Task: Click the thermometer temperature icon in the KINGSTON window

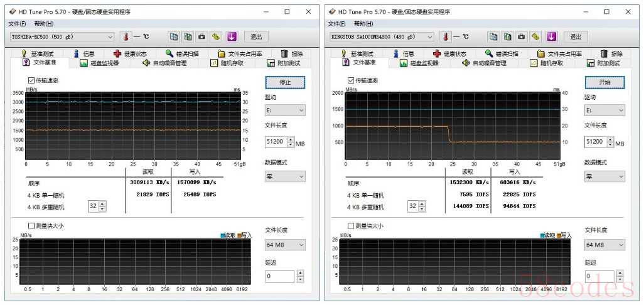Action: tap(445, 37)
